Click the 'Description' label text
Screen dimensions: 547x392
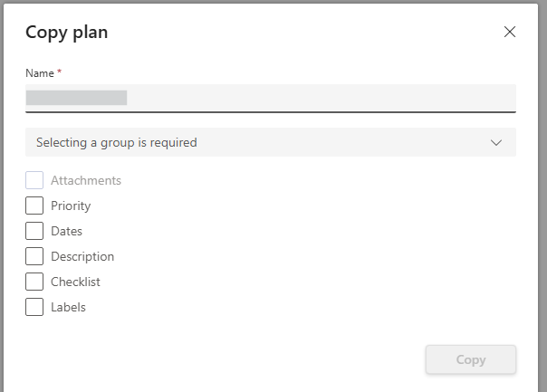82,257
